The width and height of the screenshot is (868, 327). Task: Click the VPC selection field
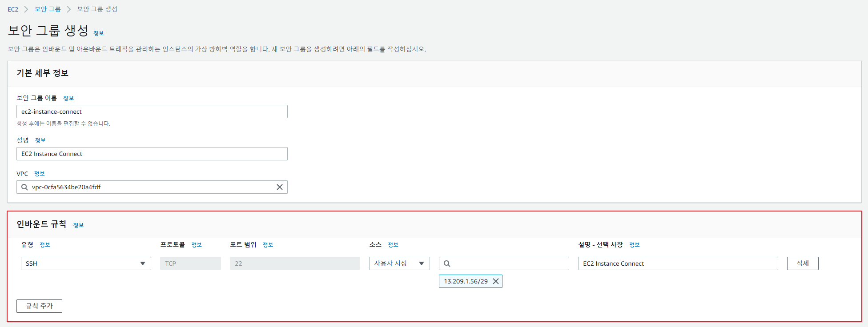point(151,187)
